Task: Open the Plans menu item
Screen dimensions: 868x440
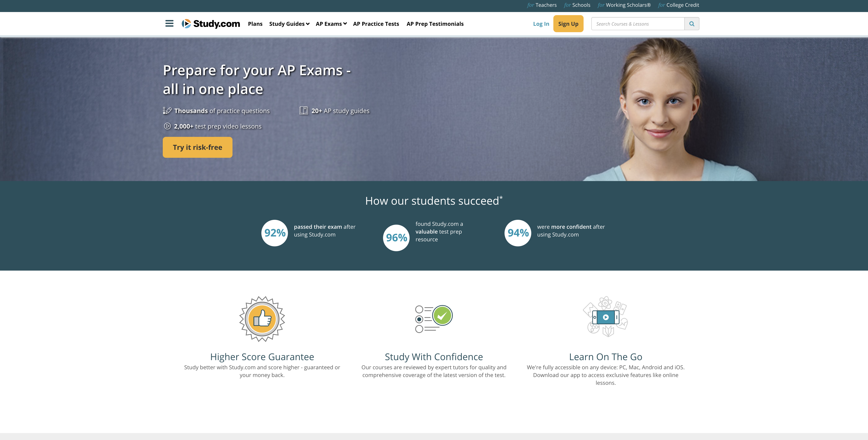Action: (x=255, y=24)
